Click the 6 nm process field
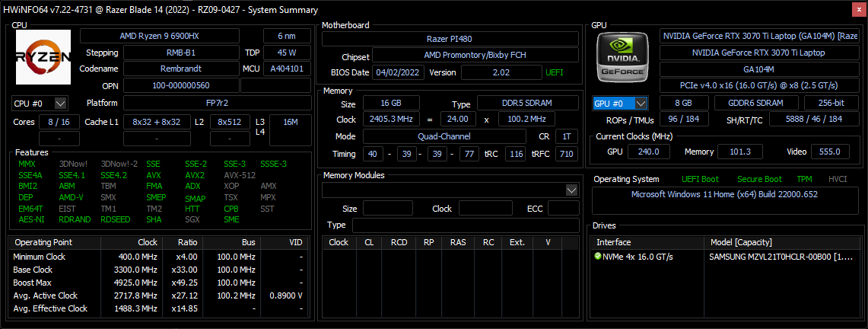 pos(287,36)
